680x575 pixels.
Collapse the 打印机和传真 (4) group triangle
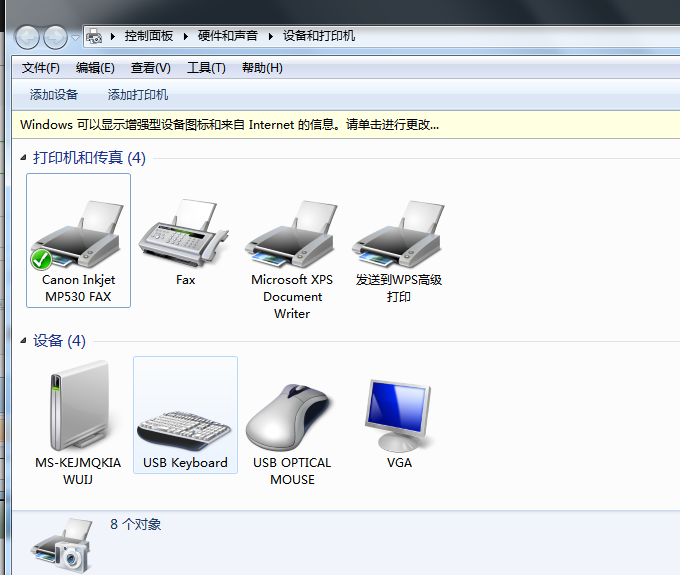pos(23,158)
